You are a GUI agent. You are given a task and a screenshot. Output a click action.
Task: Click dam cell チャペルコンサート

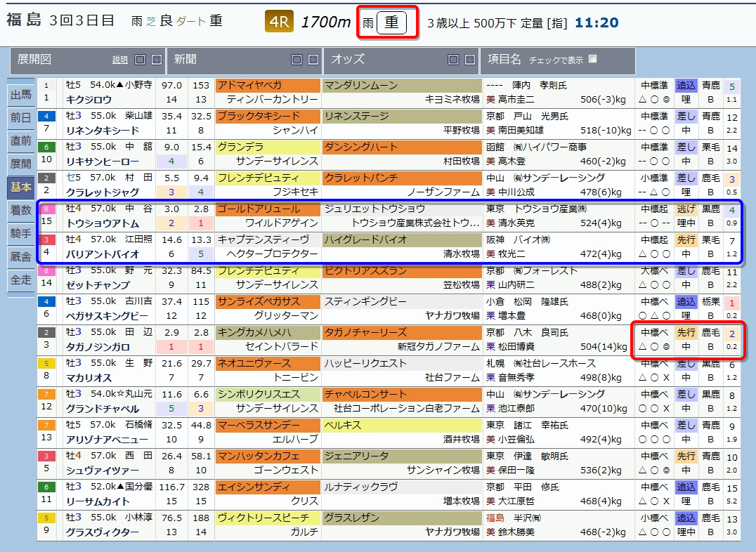(x=402, y=394)
